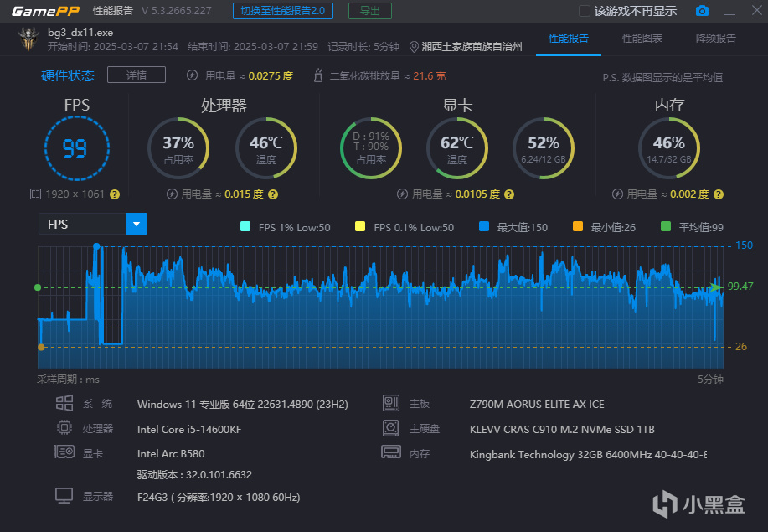Click the 26 minimum value label on chart

741,347
